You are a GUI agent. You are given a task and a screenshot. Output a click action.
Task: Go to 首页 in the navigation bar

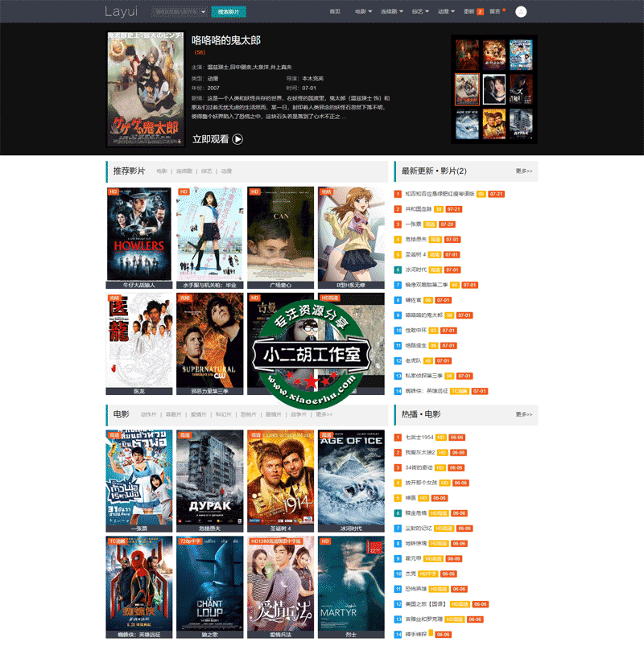pos(335,12)
